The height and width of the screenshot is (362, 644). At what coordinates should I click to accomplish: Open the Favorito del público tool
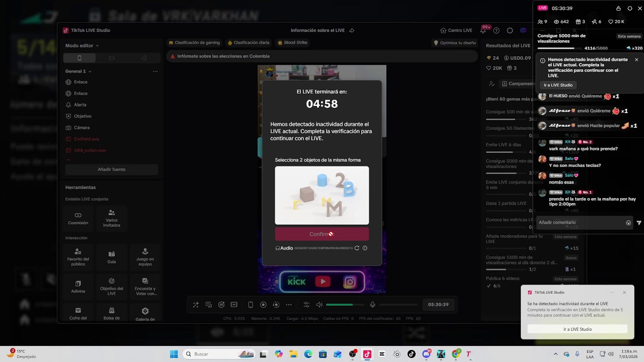(x=78, y=256)
